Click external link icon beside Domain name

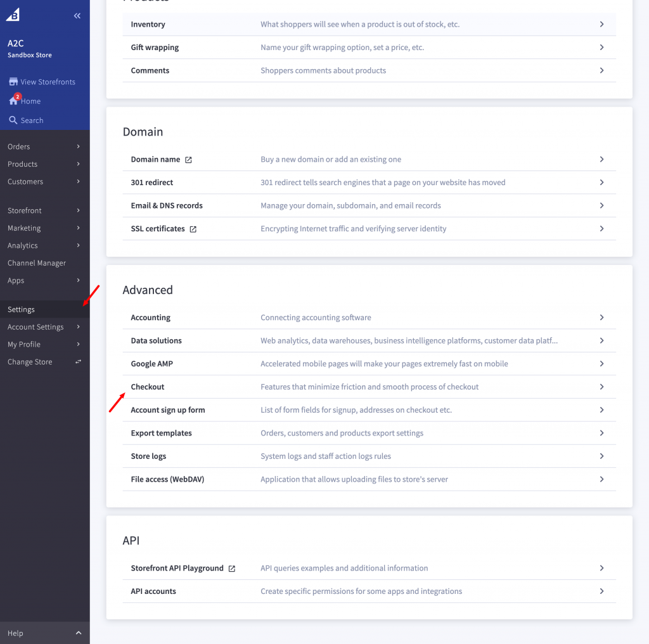point(188,160)
